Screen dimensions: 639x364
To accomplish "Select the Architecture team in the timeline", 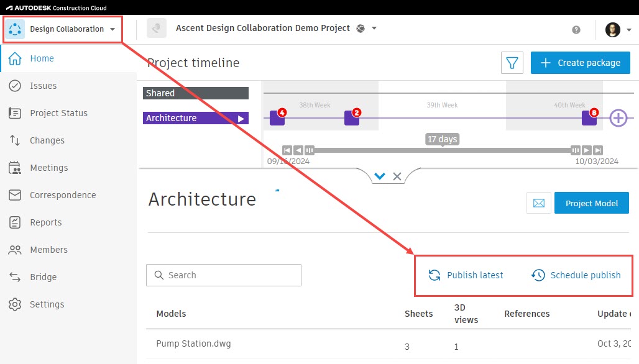I will [196, 118].
